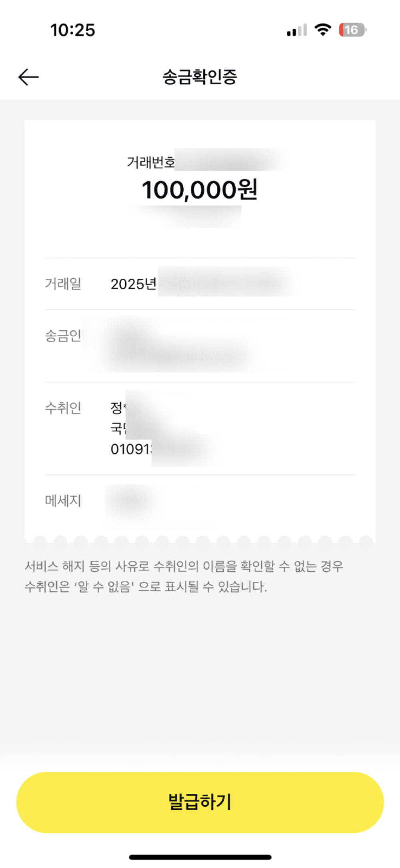Tap the battery indicator showing 16
The height and width of the screenshot is (868, 400).
pyautogui.click(x=352, y=30)
